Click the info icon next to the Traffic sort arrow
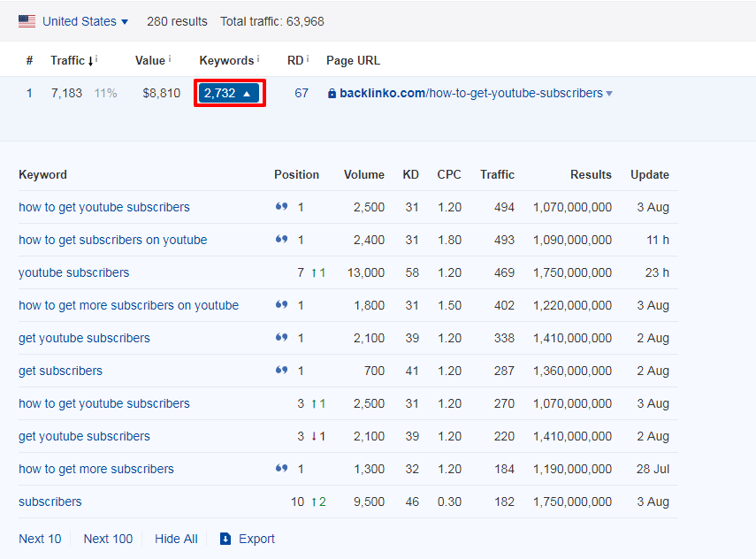 tap(96, 59)
